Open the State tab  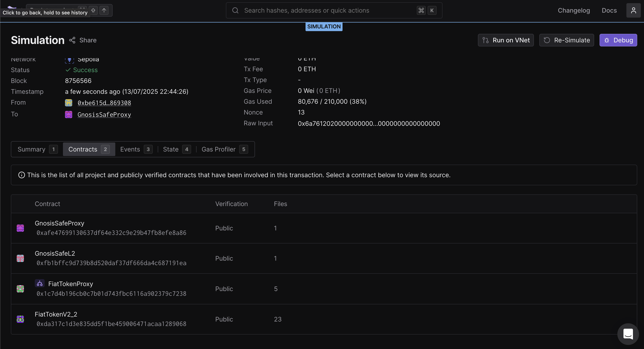click(x=177, y=149)
